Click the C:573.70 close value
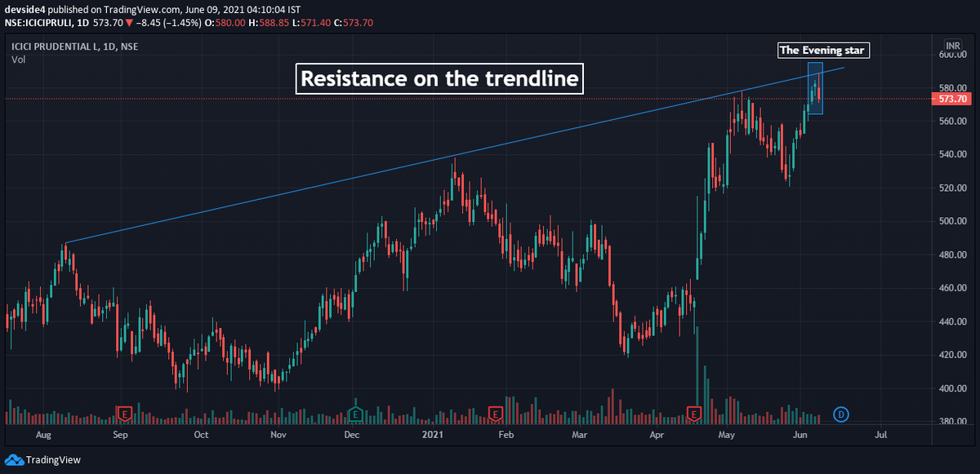 [x=351, y=23]
